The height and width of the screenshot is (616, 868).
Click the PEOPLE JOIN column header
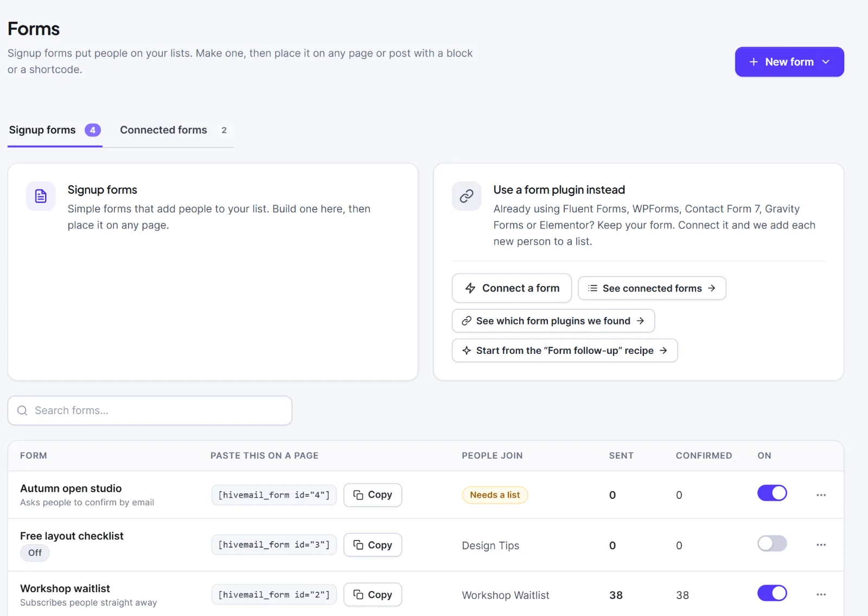tap(492, 456)
